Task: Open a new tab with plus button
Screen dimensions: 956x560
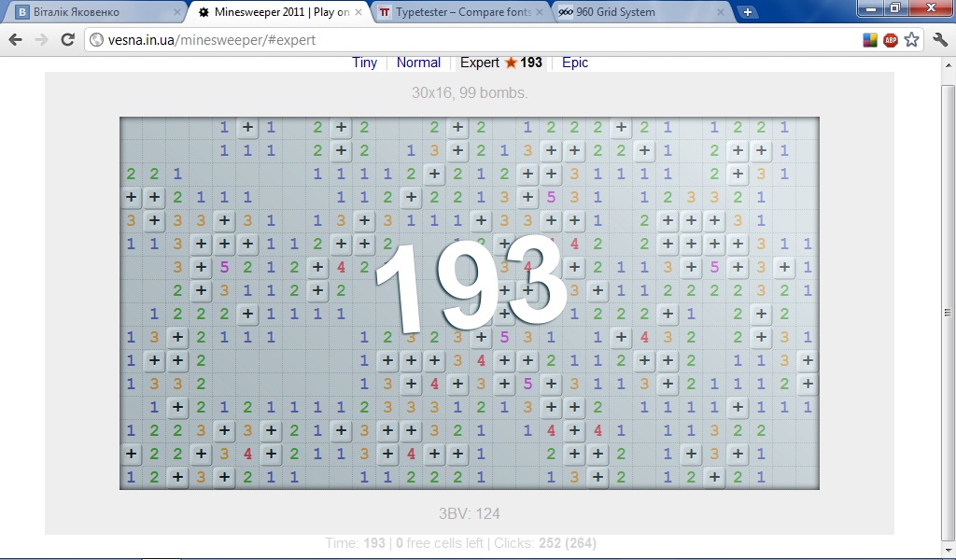Action: (748, 12)
